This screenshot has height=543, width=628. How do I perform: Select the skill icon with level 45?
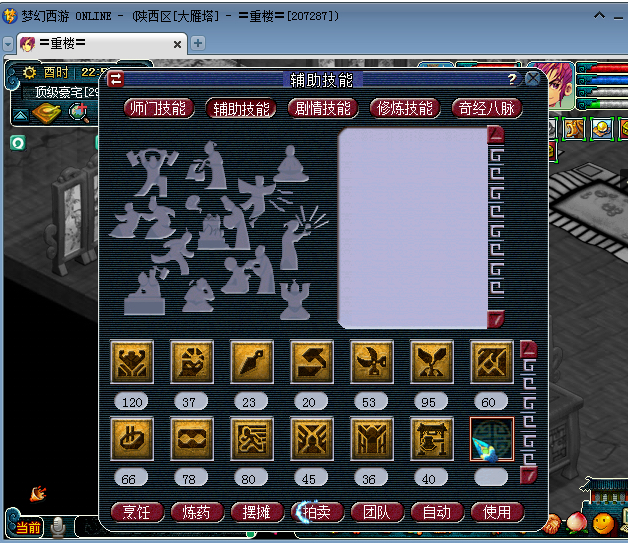312,438
